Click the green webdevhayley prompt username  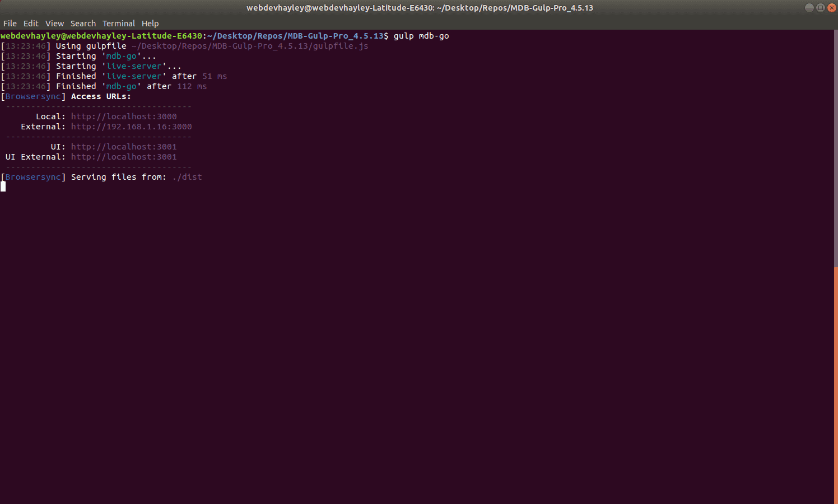click(101, 36)
